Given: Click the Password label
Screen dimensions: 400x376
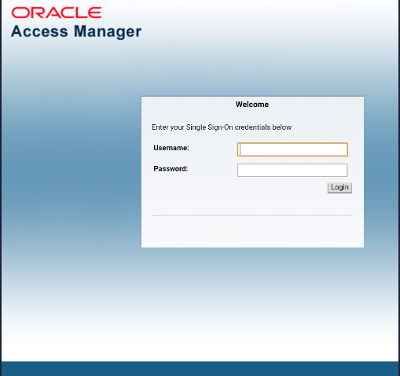Looking at the screenshot, I should pyautogui.click(x=171, y=169).
